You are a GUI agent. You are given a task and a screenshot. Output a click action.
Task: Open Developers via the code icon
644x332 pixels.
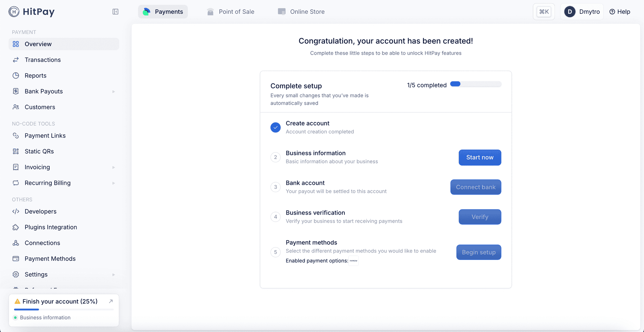tap(15, 211)
